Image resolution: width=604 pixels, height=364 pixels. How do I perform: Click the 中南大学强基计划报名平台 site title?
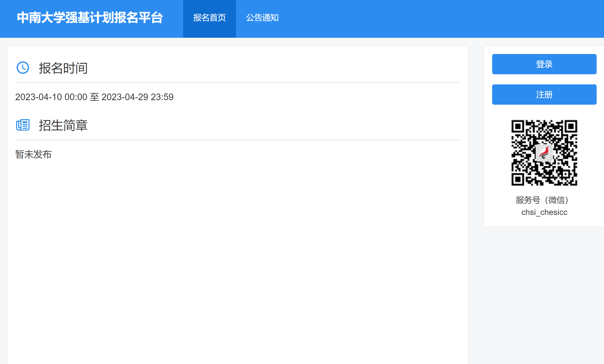pos(90,18)
